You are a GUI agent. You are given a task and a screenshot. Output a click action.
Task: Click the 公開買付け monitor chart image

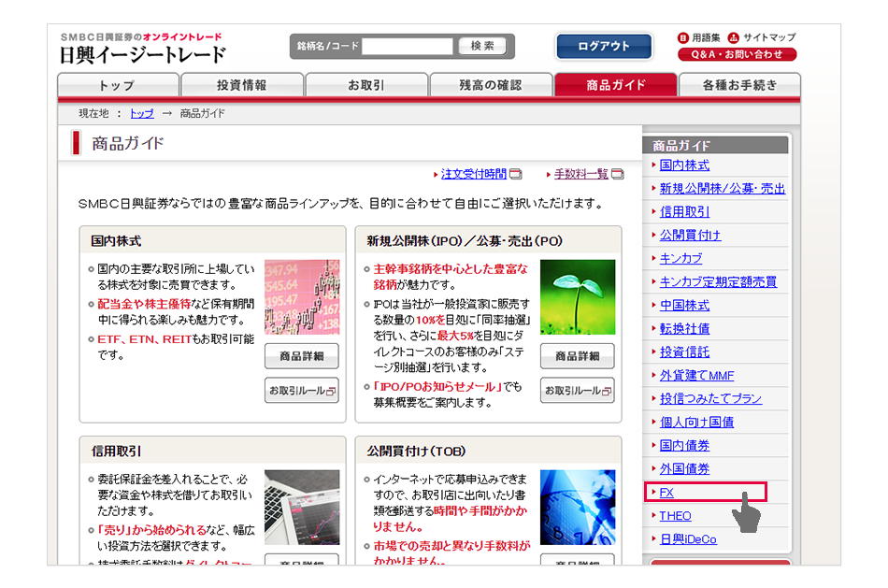[x=577, y=507]
